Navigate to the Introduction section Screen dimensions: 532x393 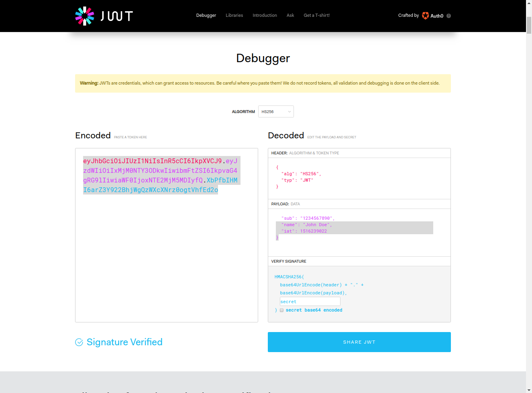pyautogui.click(x=265, y=15)
